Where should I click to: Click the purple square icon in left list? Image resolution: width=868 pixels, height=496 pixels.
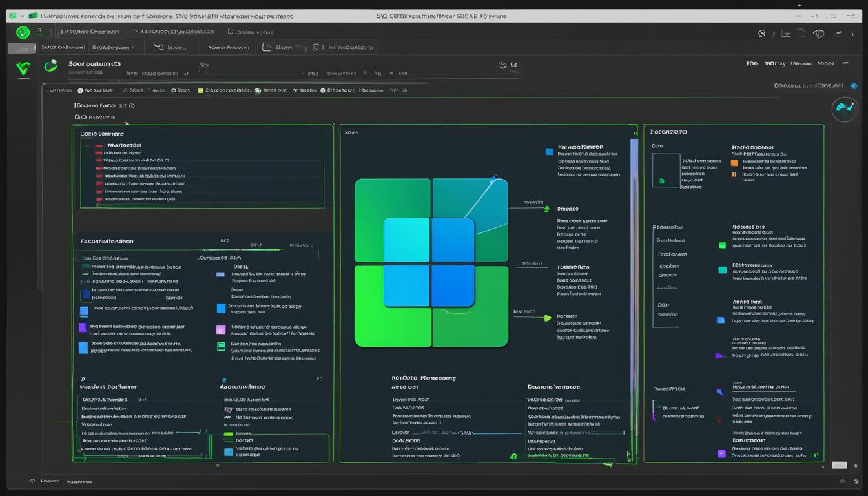point(83,327)
